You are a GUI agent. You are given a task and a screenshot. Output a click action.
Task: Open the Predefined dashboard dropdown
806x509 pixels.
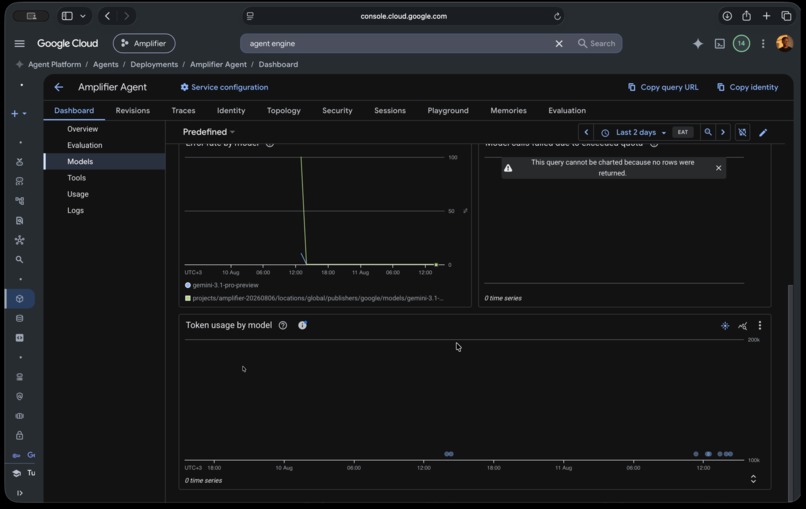209,132
